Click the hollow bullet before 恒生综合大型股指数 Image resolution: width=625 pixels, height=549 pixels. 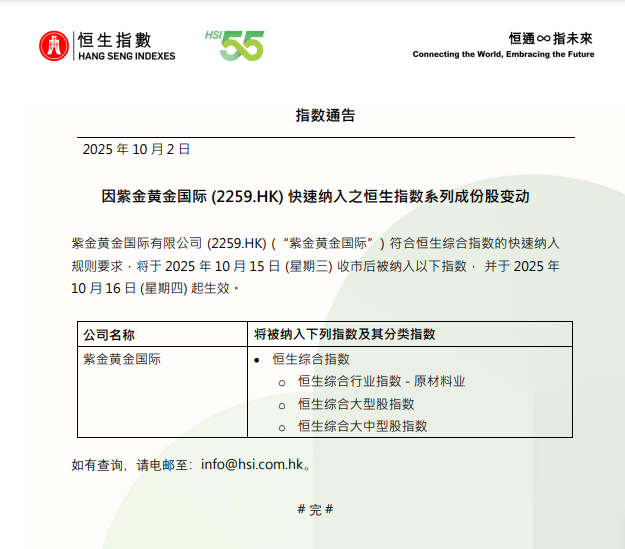[282, 404]
